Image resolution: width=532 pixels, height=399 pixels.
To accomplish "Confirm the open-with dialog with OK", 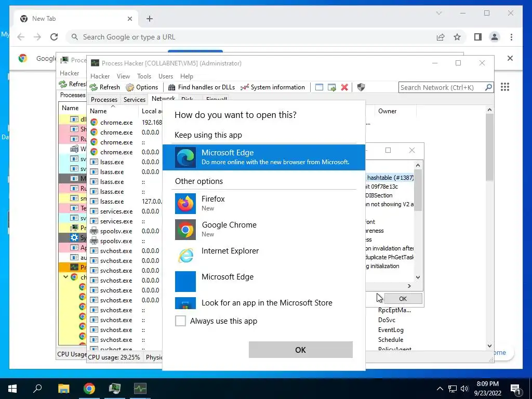I will [x=301, y=350].
